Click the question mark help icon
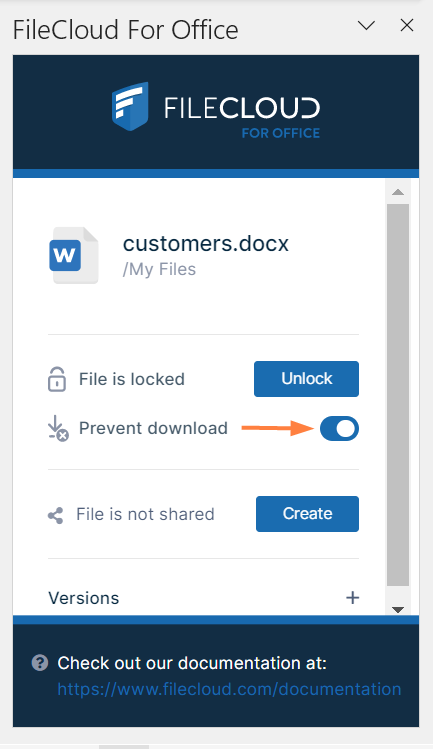The width and height of the screenshot is (433, 749). (40, 663)
